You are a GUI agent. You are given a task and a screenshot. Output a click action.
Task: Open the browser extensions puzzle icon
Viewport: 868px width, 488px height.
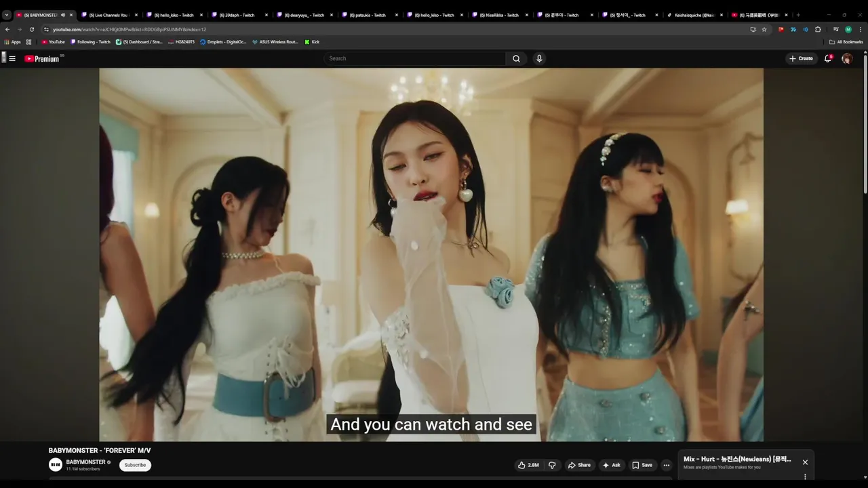(818, 29)
